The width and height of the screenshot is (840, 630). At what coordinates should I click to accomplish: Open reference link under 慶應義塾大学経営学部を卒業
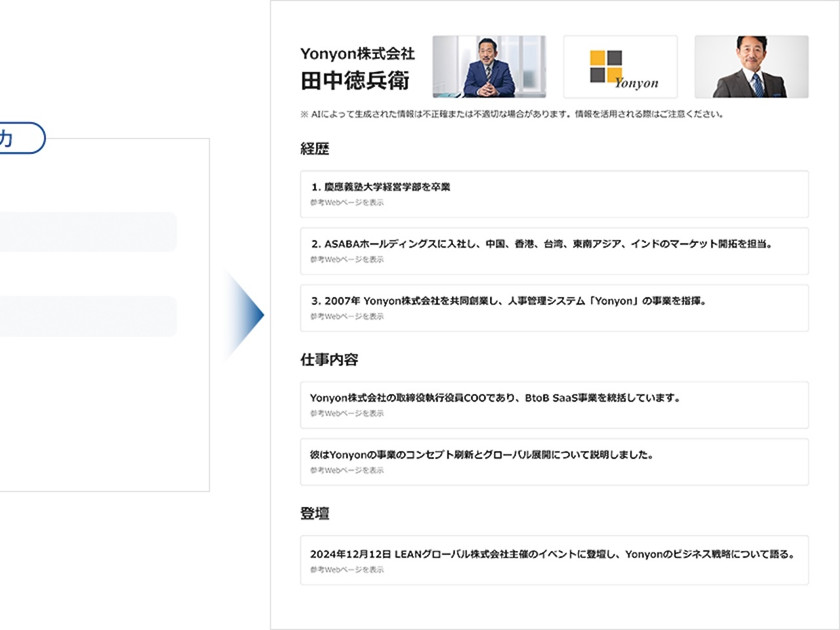coord(347,202)
